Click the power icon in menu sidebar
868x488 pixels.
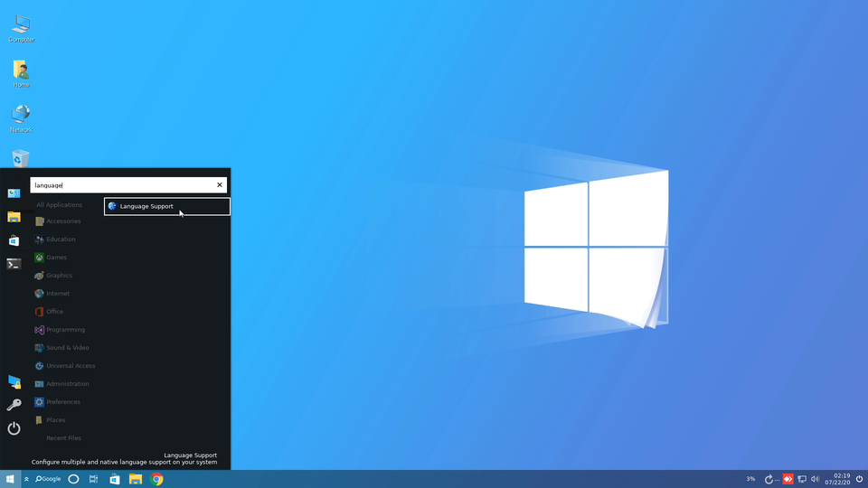coord(14,428)
